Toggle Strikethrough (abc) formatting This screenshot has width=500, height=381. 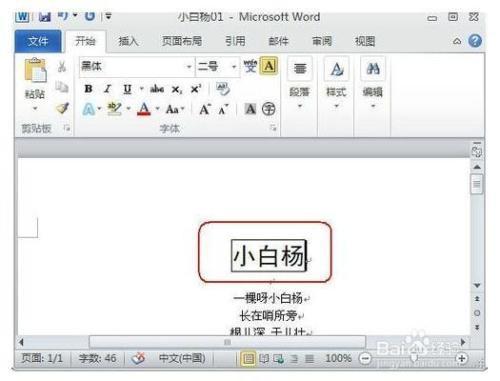point(156,89)
